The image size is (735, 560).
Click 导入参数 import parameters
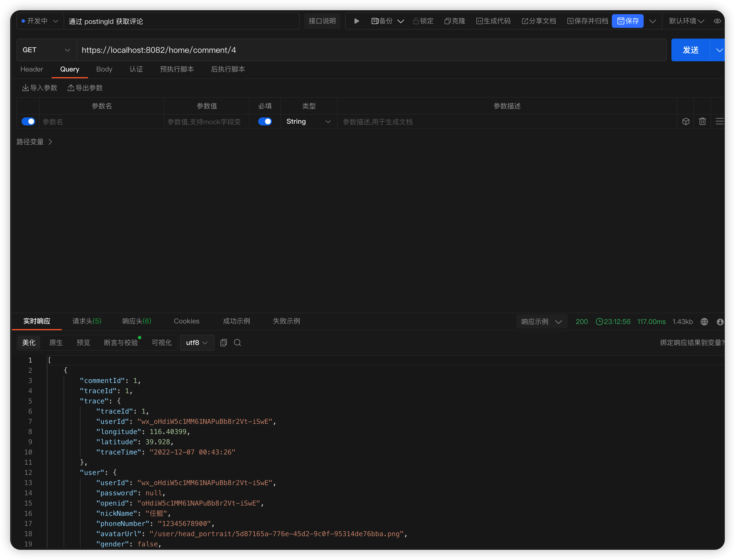tap(40, 88)
